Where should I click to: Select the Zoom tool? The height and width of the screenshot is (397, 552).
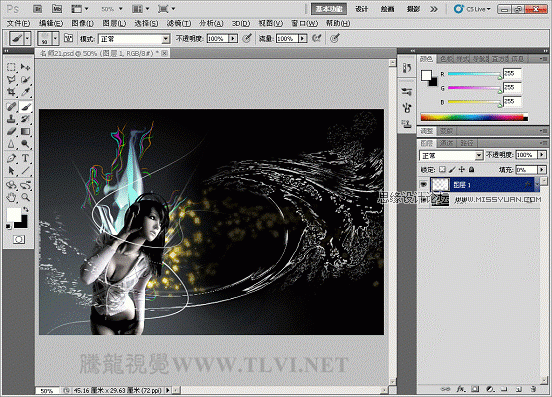point(25,197)
